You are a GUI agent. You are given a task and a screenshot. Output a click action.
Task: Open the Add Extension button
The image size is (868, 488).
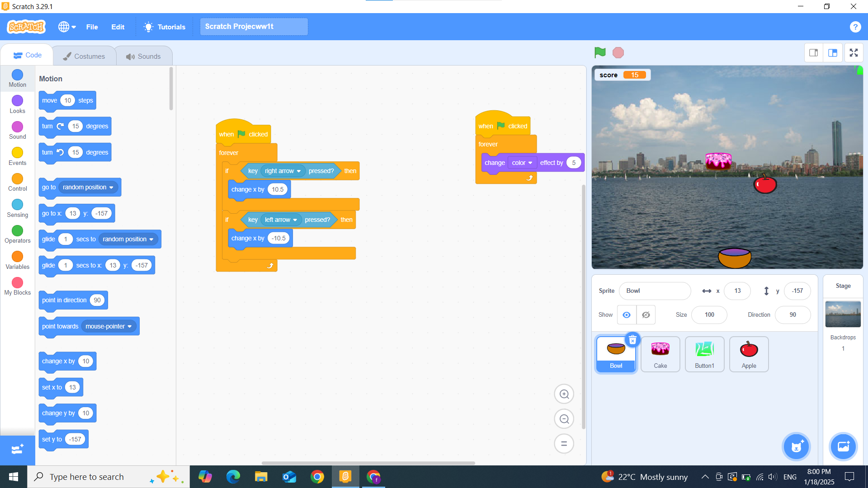tap(17, 449)
